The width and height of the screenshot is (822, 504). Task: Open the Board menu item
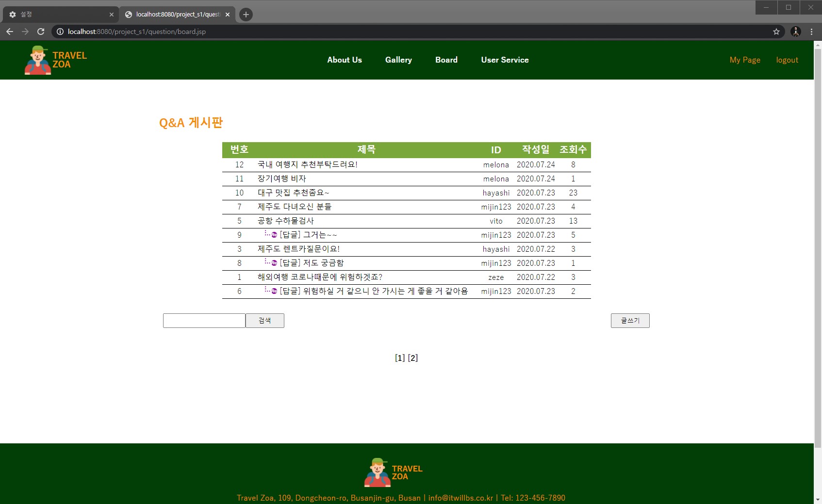pos(446,60)
